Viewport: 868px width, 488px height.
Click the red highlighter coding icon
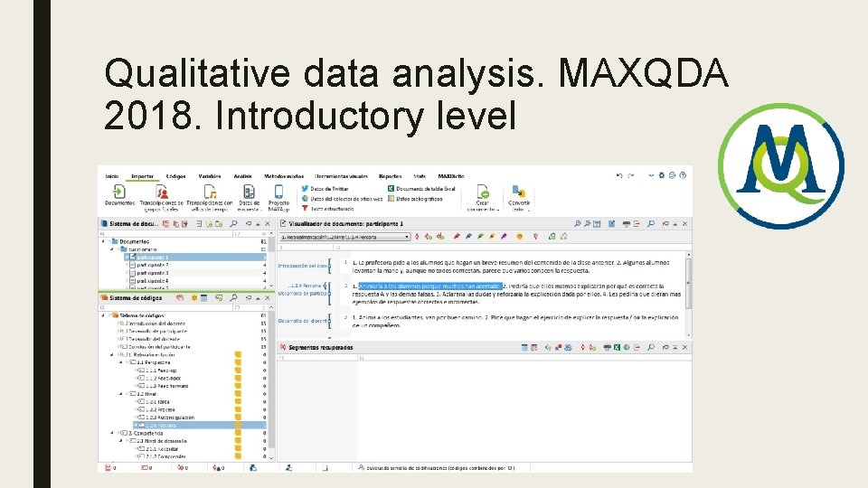coord(457,237)
